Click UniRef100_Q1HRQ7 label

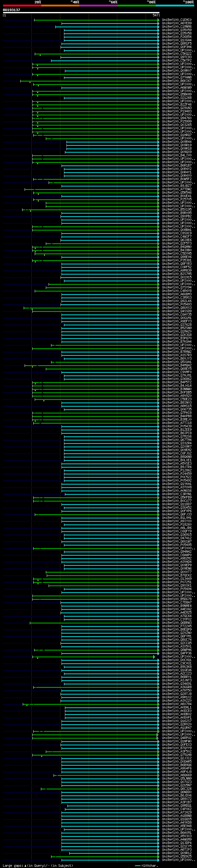tap(177, 135)
